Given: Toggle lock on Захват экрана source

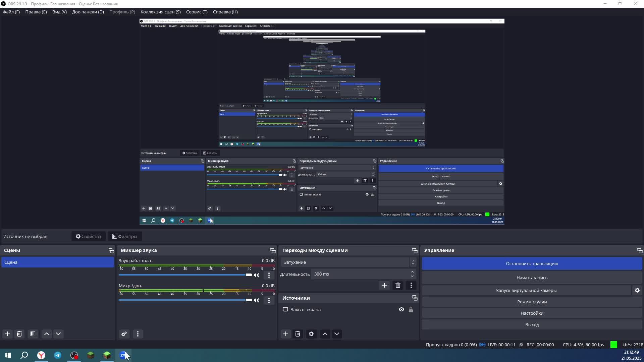Looking at the screenshot, I should coord(411,309).
